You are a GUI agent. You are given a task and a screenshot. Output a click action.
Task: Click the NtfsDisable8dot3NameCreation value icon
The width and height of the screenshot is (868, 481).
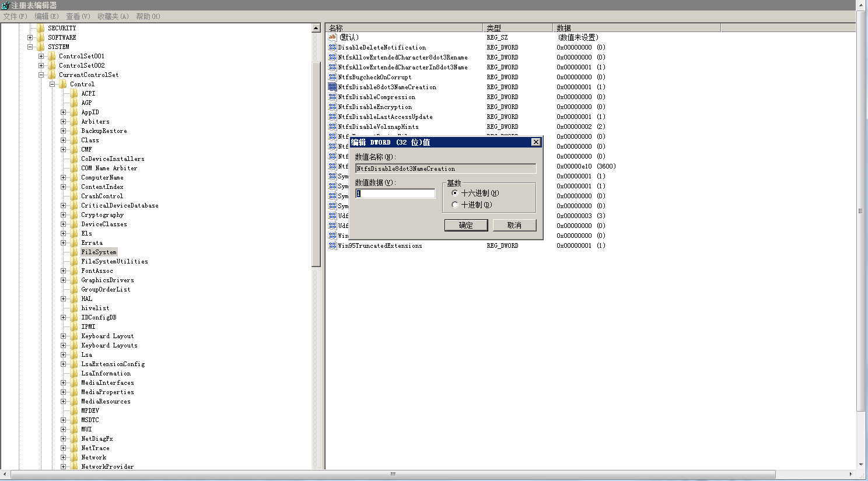332,87
